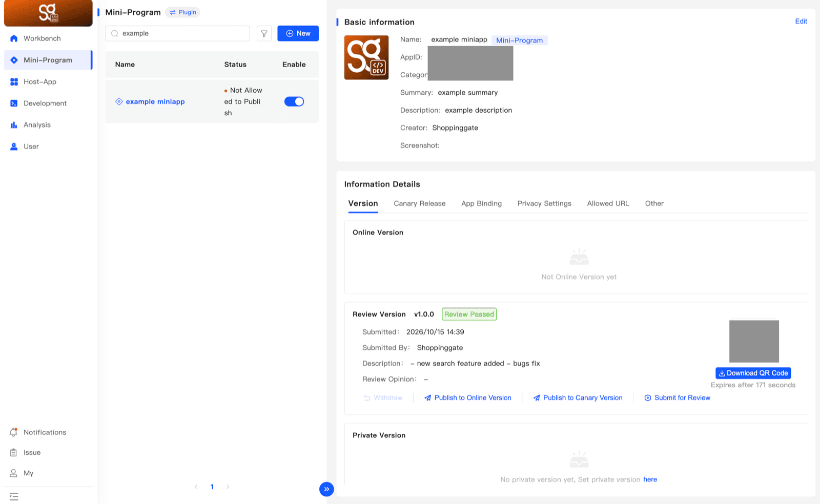
Task: Click the search magnifier icon
Action: click(115, 33)
